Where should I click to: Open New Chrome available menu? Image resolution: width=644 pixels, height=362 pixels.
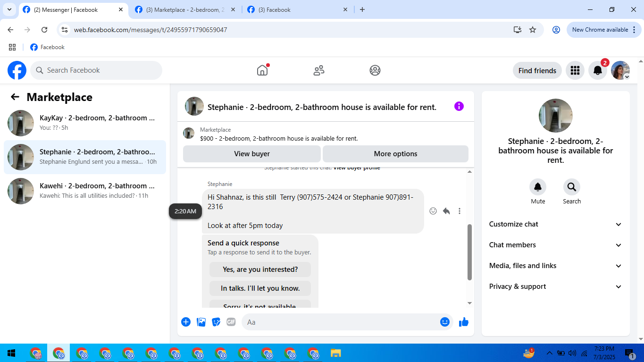(604, 30)
